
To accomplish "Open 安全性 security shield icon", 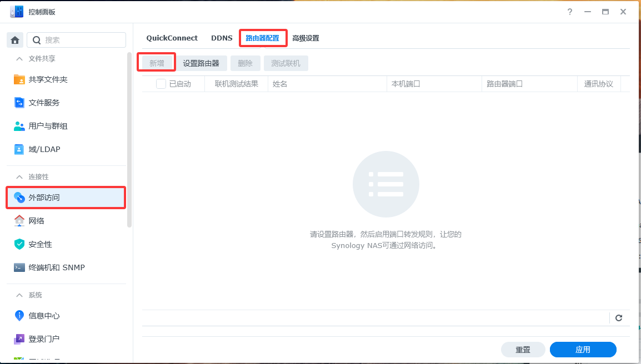I will tap(19, 244).
